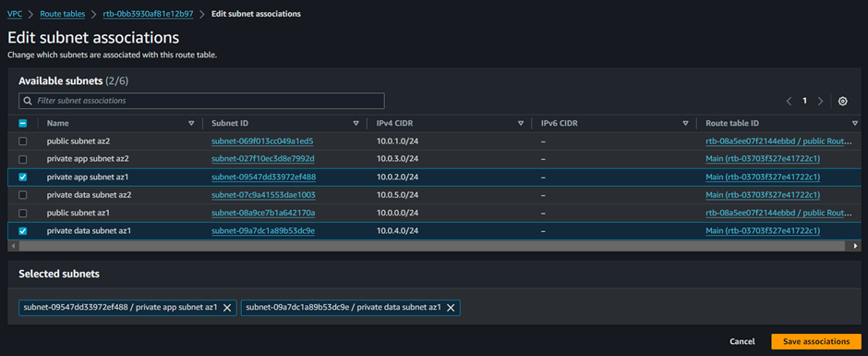Screen dimensions: 868x356
Task: Sort by the Subnet ID column arrow
Action: click(x=356, y=124)
